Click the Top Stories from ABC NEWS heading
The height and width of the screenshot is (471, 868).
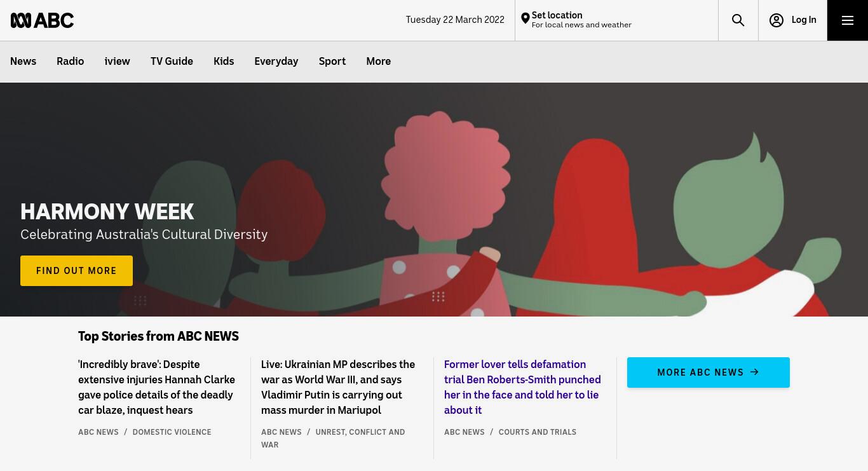tap(158, 336)
